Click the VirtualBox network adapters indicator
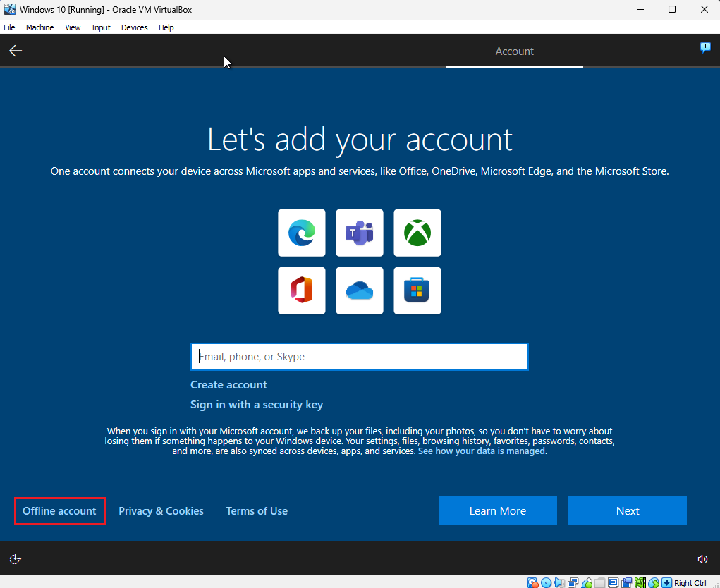The image size is (720, 588). click(x=573, y=582)
